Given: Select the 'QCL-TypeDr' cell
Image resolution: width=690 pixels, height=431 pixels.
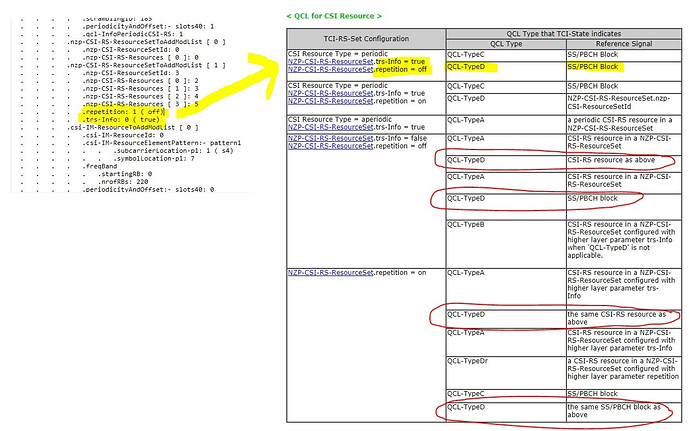Looking at the screenshot, I should (506, 372).
